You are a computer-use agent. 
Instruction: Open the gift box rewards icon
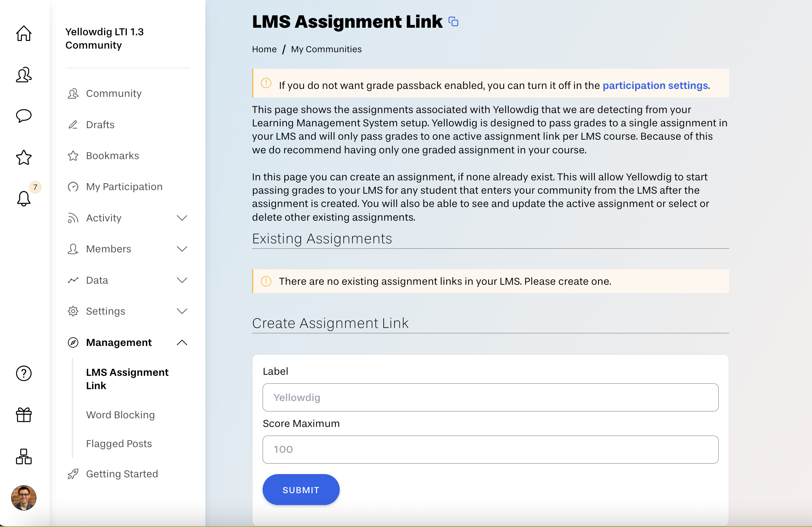(x=24, y=415)
